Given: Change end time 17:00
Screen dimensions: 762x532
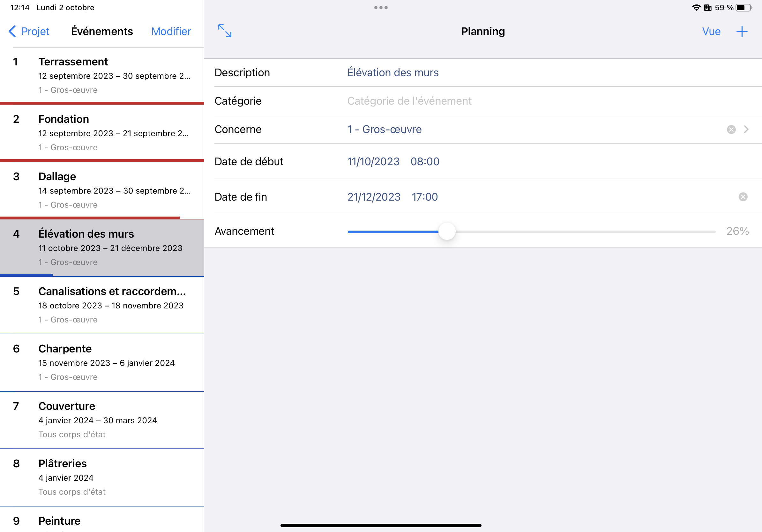Looking at the screenshot, I should tap(424, 197).
